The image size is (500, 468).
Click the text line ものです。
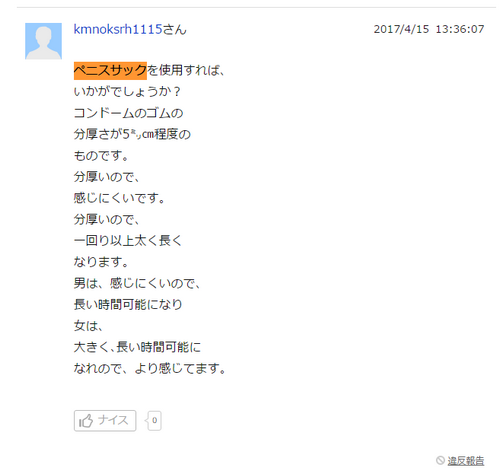pos(101,155)
